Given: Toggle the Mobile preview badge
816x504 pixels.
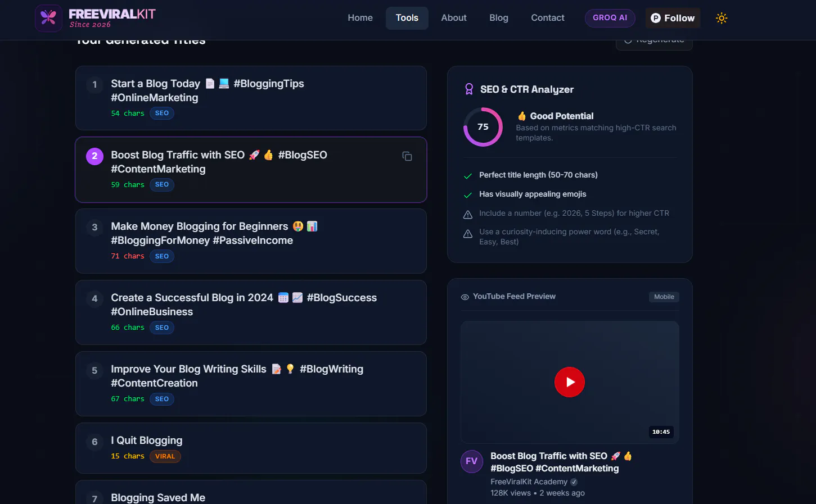Looking at the screenshot, I should (664, 297).
